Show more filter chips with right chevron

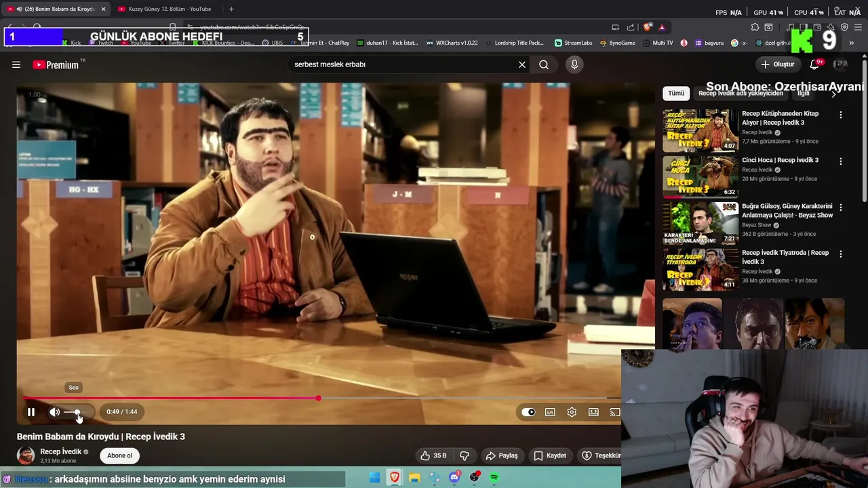[x=833, y=94]
